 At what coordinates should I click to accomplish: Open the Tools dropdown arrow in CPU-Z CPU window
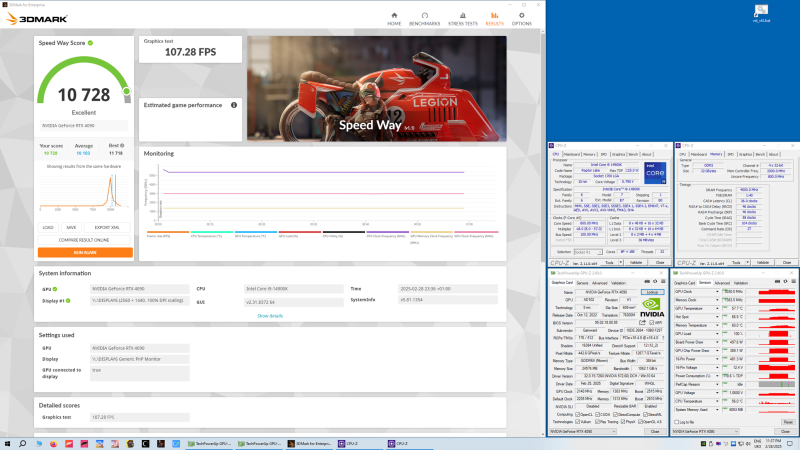click(620, 262)
